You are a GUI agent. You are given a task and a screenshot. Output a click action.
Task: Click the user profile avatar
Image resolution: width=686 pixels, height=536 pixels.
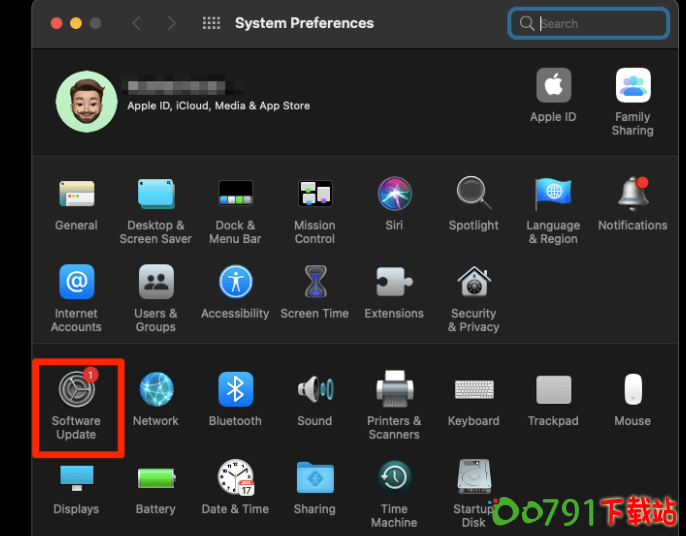coord(86,101)
